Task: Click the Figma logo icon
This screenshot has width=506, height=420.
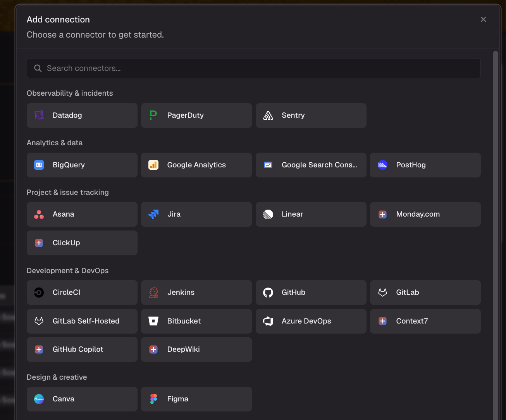Action: [x=153, y=399]
